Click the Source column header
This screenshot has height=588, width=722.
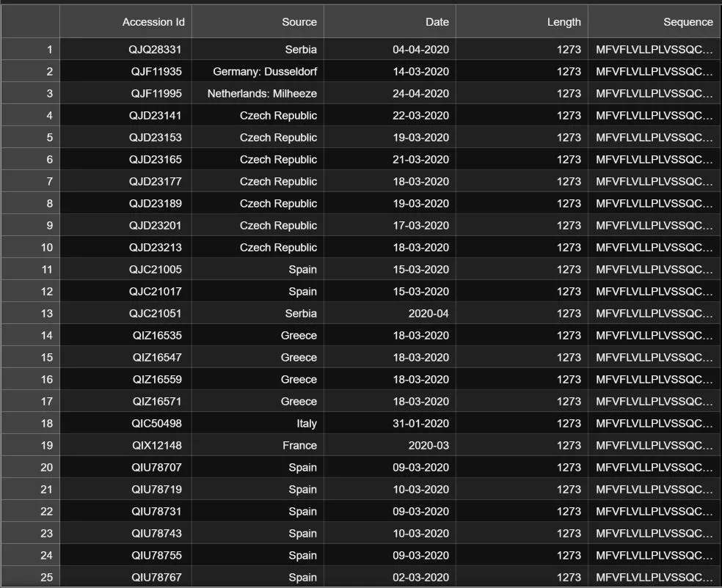tap(258, 21)
